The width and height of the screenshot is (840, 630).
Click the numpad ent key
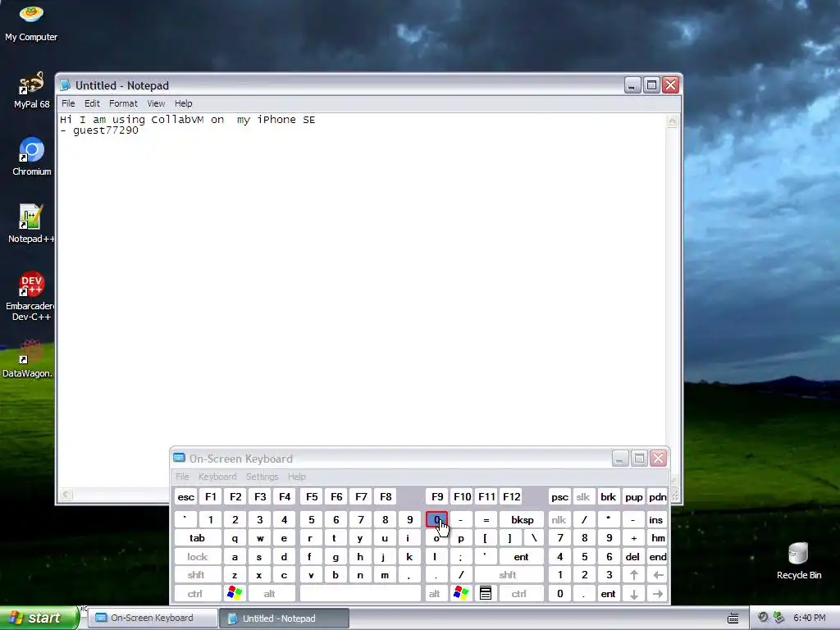click(x=608, y=594)
